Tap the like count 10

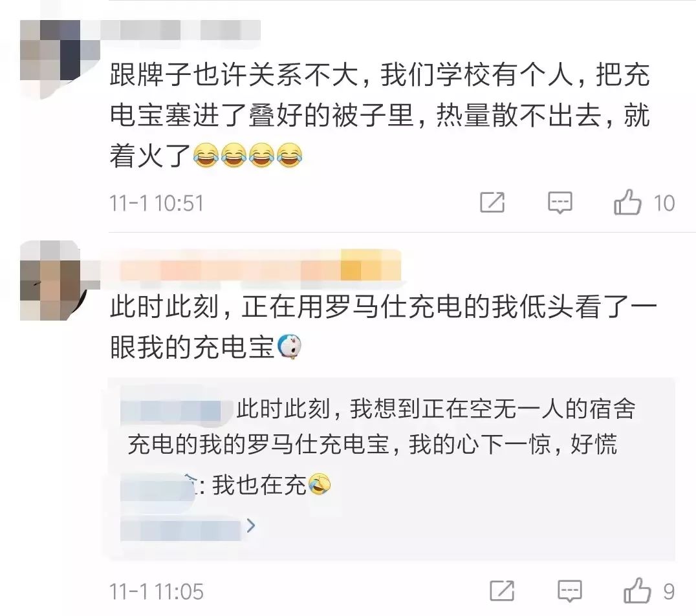pyautogui.click(x=664, y=203)
